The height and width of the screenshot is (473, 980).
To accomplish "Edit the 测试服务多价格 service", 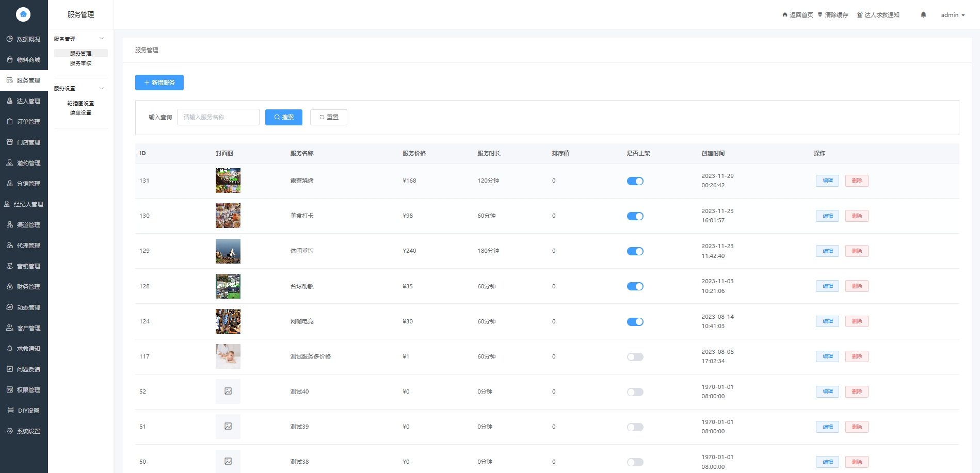I will pos(827,356).
